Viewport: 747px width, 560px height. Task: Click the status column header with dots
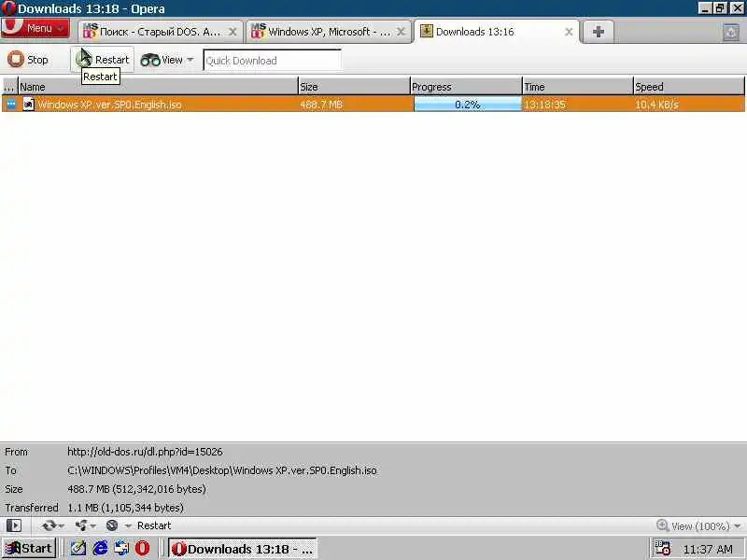[x=9, y=87]
